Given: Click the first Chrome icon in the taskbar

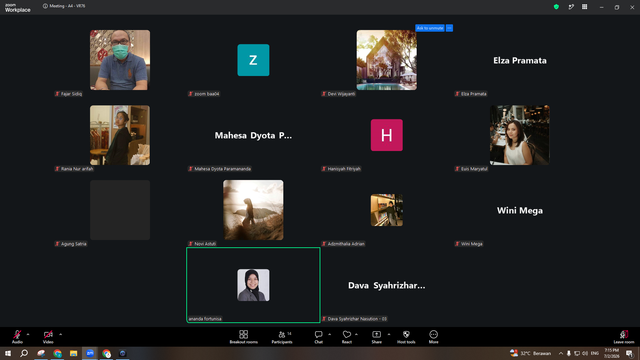Looking at the screenshot, I should (x=57, y=353).
